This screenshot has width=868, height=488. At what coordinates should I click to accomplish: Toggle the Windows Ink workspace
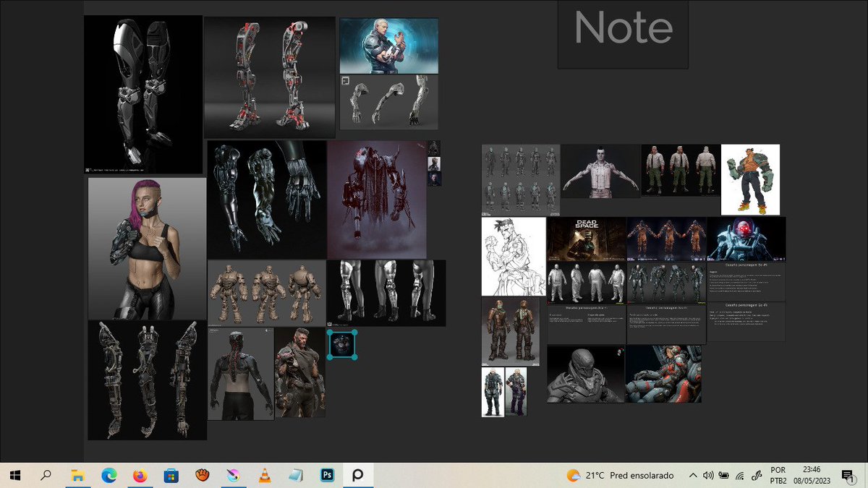point(757,476)
